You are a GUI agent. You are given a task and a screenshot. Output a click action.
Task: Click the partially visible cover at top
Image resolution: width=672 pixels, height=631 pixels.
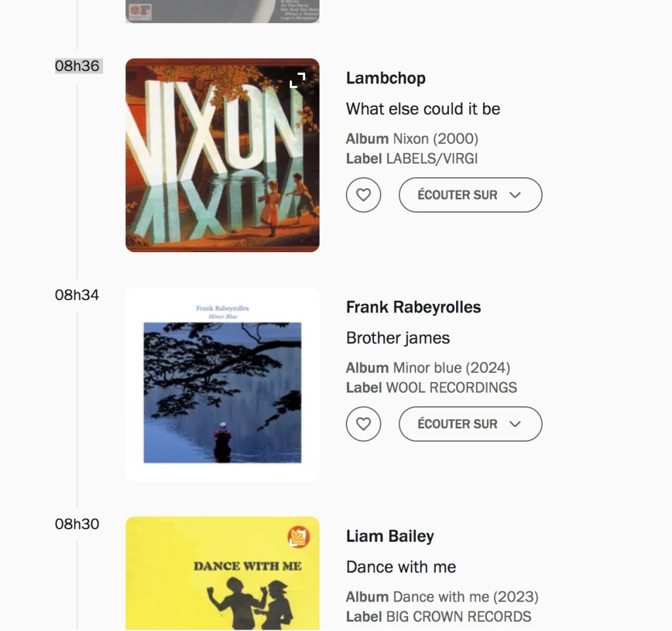click(222, 11)
